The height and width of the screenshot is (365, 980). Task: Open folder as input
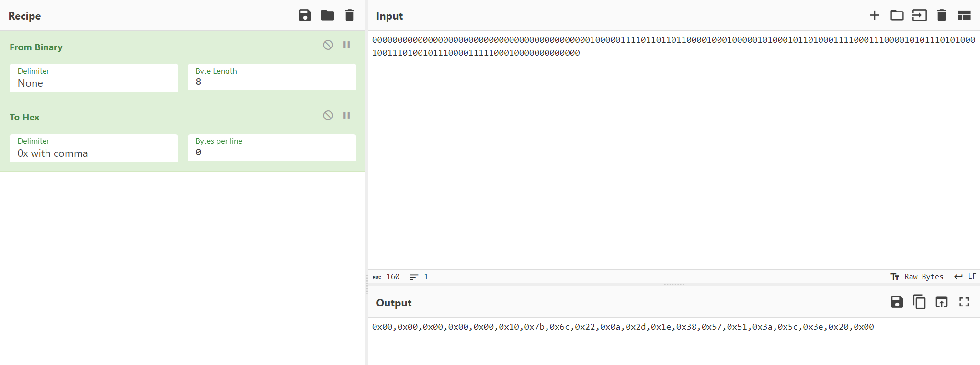point(897,15)
